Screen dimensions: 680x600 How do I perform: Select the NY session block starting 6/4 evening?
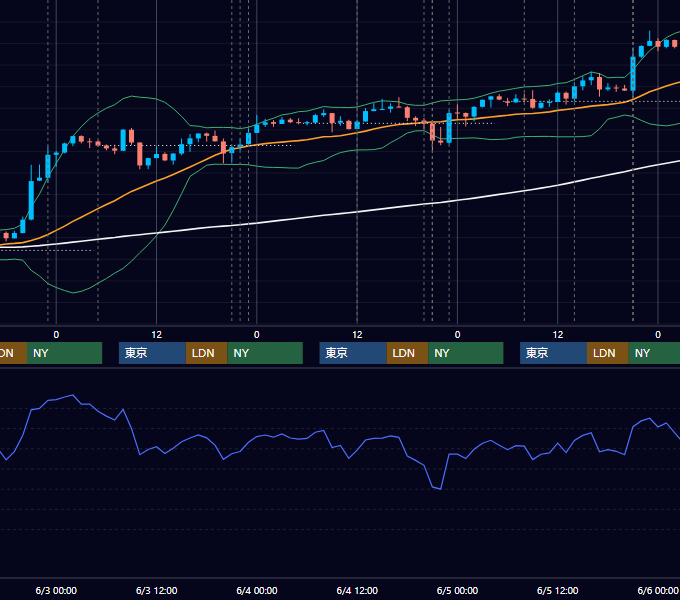click(x=466, y=353)
